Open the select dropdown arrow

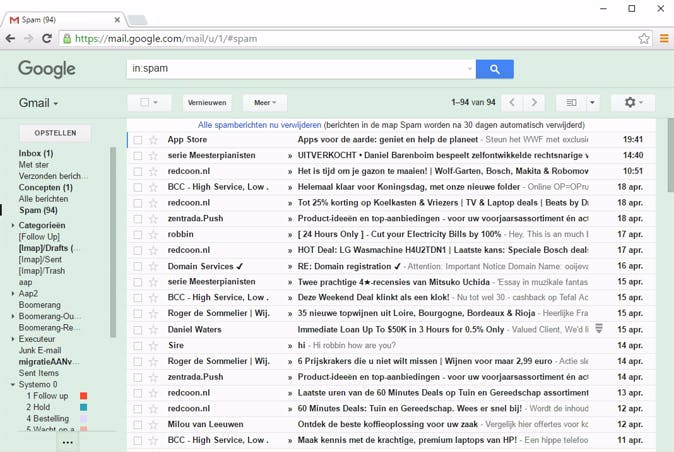[x=156, y=102]
